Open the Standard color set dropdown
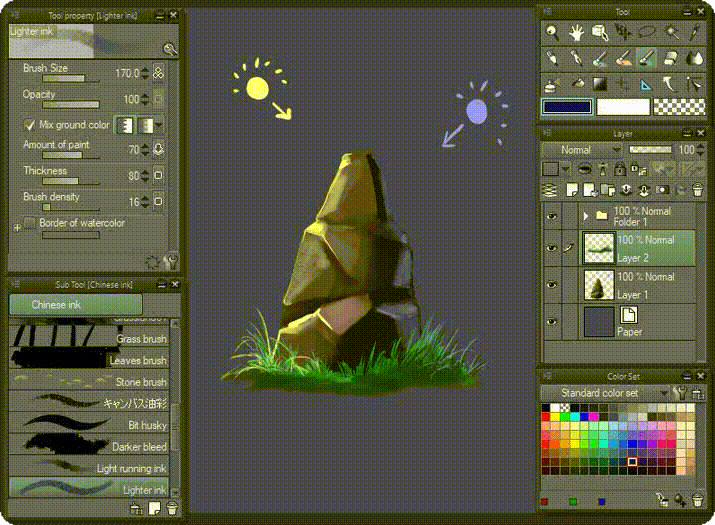Image resolution: width=715 pixels, height=525 pixels. point(605,393)
